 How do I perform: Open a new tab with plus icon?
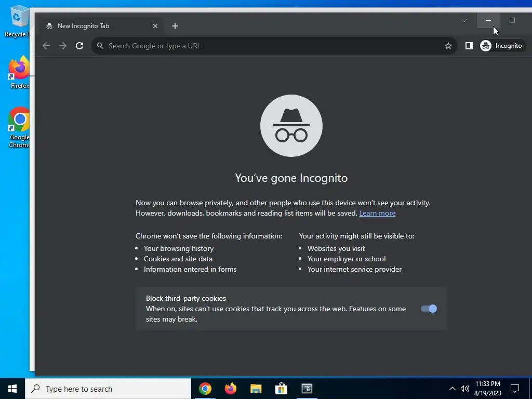point(175,26)
